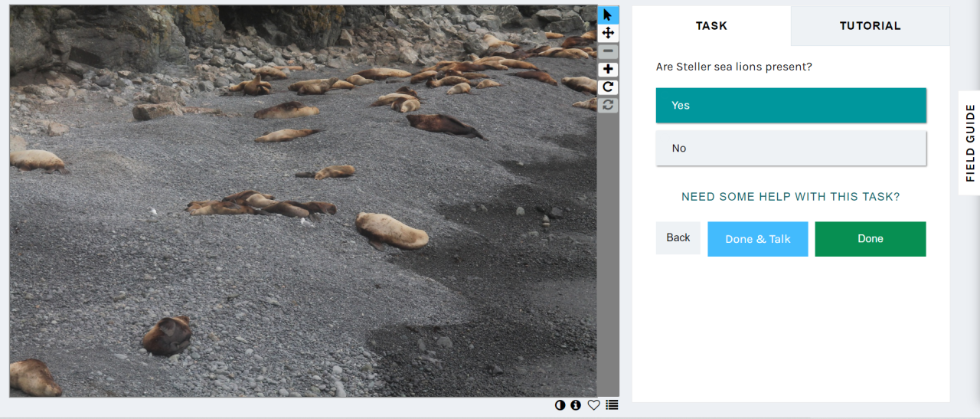Select the pointer annotate tool
980x419 pixels.
click(x=608, y=15)
